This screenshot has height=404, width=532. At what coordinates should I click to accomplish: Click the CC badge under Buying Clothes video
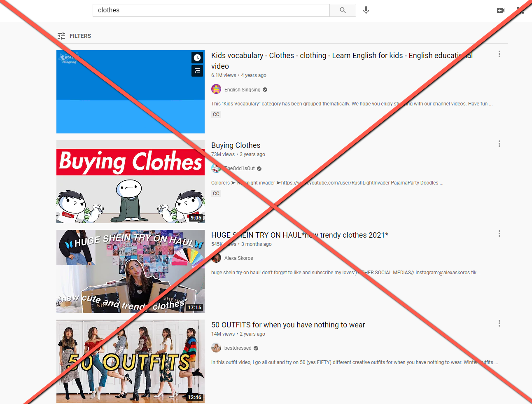pyautogui.click(x=216, y=194)
